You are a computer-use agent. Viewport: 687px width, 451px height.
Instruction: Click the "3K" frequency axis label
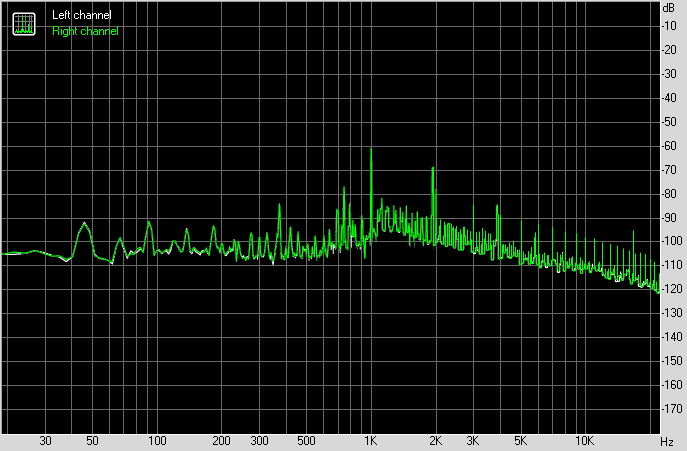click(473, 440)
